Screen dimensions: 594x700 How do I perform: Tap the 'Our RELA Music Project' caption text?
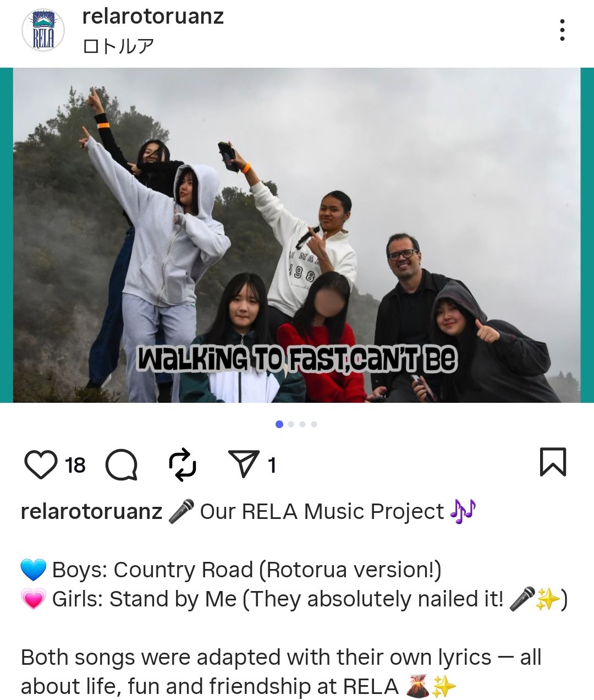(x=322, y=511)
